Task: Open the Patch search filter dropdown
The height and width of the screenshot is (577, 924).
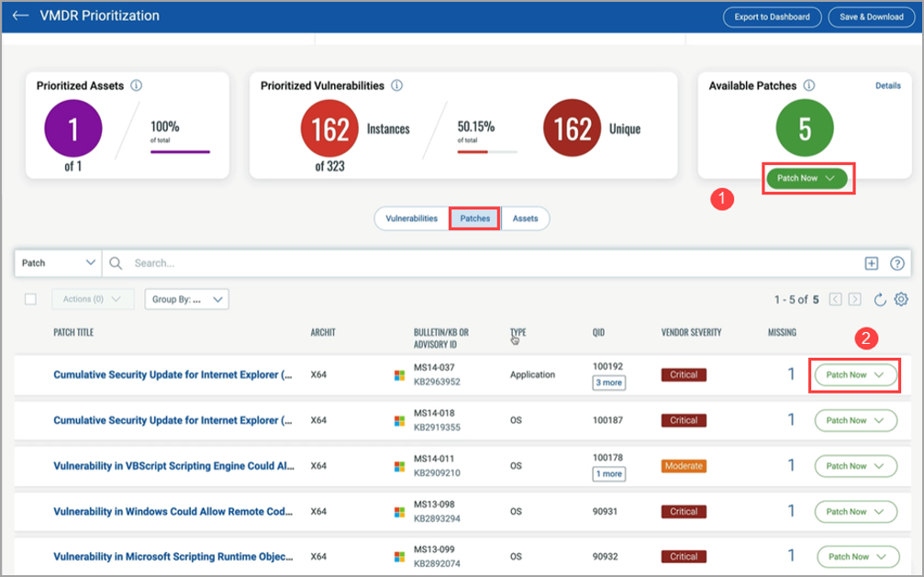Action: click(x=57, y=263)
